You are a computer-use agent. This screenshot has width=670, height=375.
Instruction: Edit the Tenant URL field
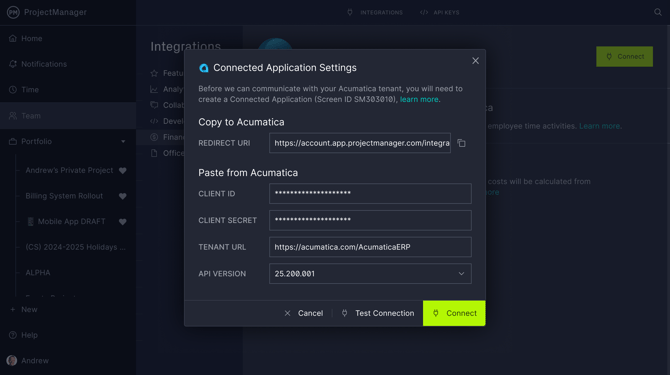click(x=370, y=247)
